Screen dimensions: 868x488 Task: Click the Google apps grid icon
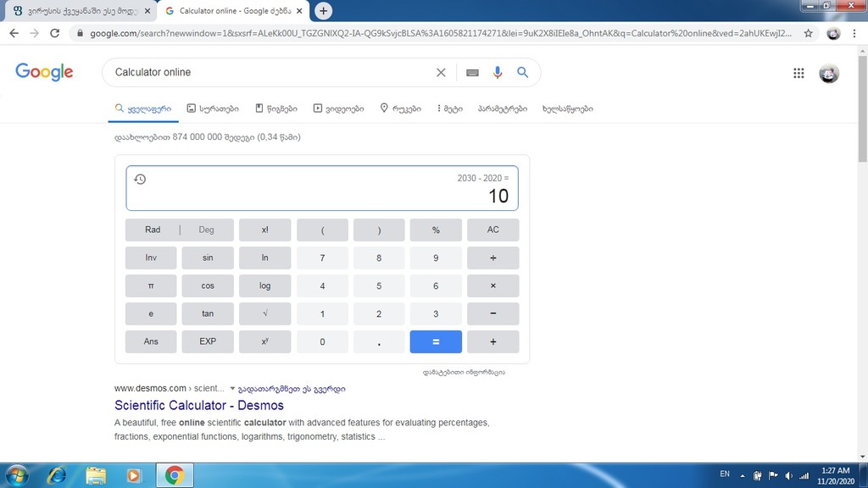coord(798,73)
